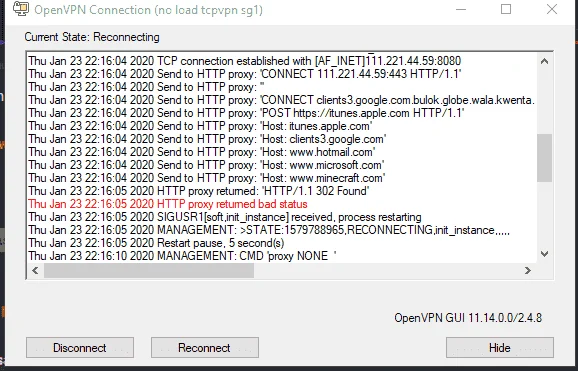The height and width of the screenshot is (371, 578).
Task: Click the OpenVPN monitor icon in title bar
Action: (x=21, y=9)
